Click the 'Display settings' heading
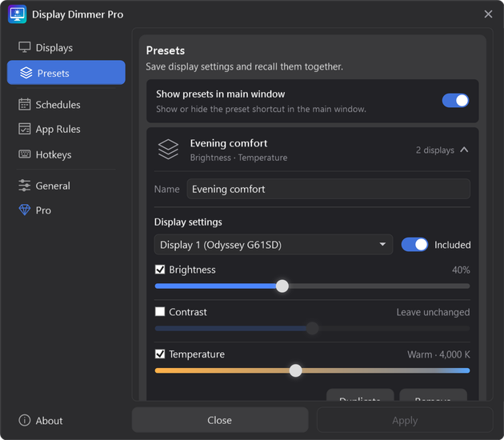 (188, 222)
